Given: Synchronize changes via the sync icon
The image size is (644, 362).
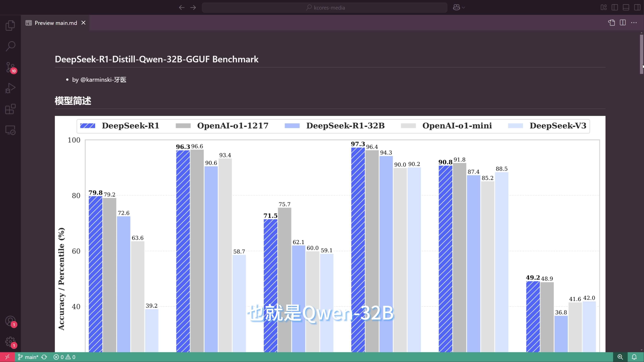Looking at the screenshot, I should [44, 357].
